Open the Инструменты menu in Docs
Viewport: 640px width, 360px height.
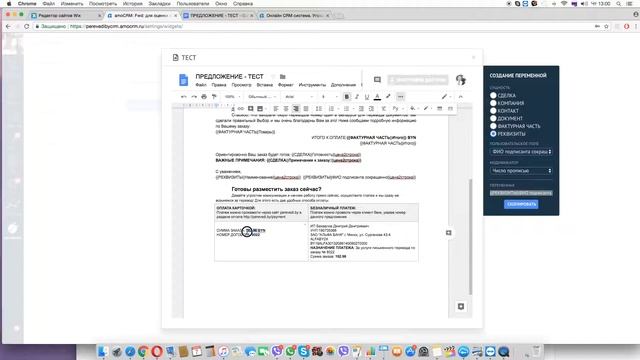coord(312,85)
